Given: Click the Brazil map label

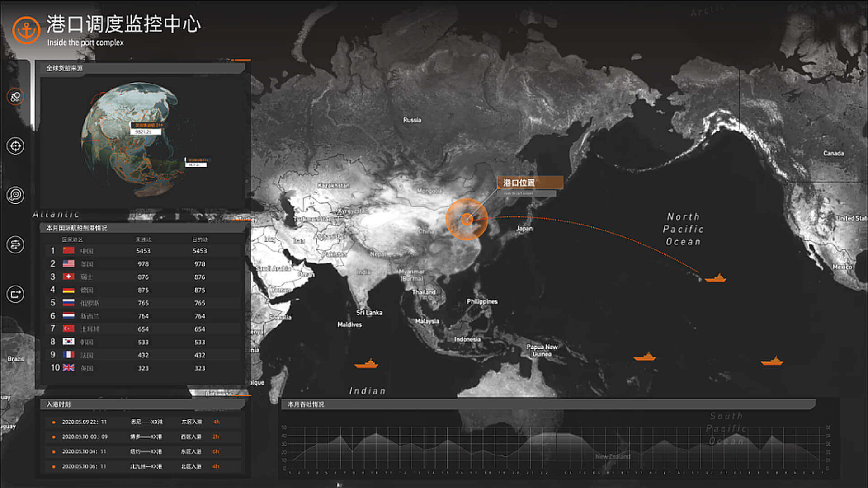Looking at the screenshot, I should (15, 359).
